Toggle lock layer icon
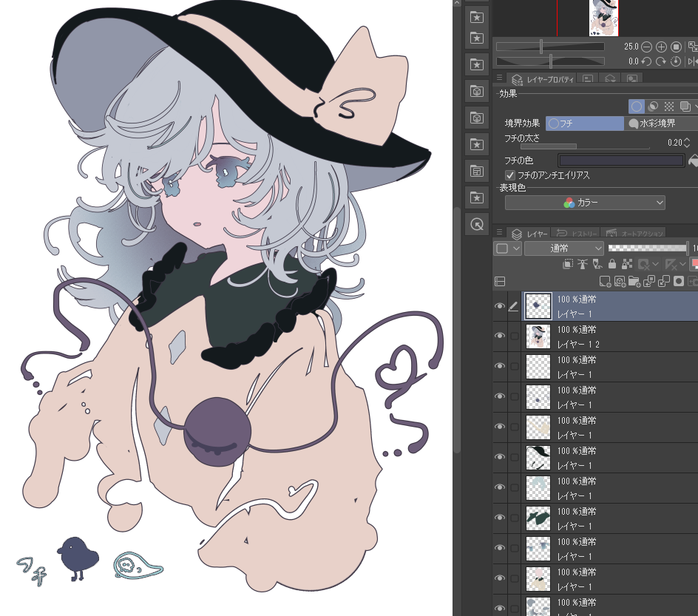Image resolution: width=698 pixels, height=616 pixels. tap(612, 265)
